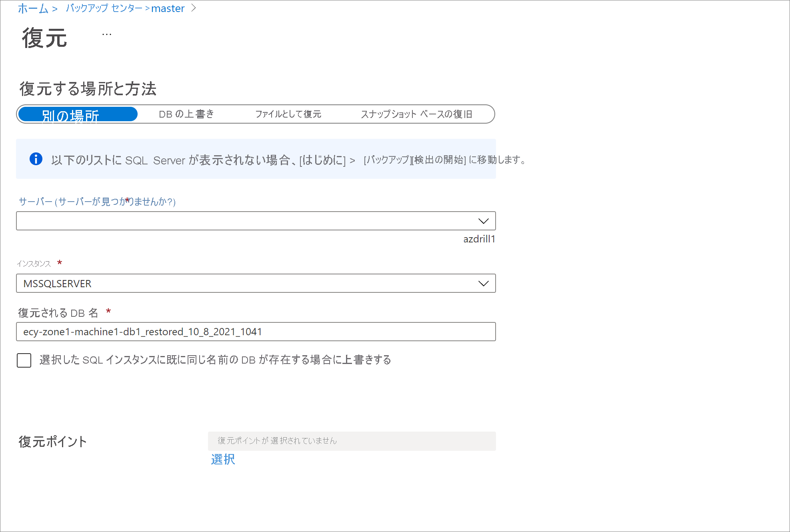Image resolution: width=790 pixels, height=532 pixels.
Task: Open サーバーが見つかりませんか? help link
Action: [116, 202]
